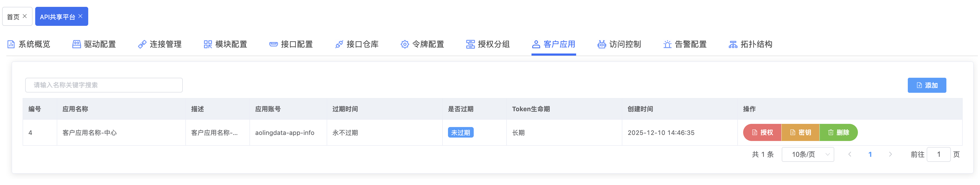Go to the previous page arrow
The image size is (980, 185).
[849, 154]
